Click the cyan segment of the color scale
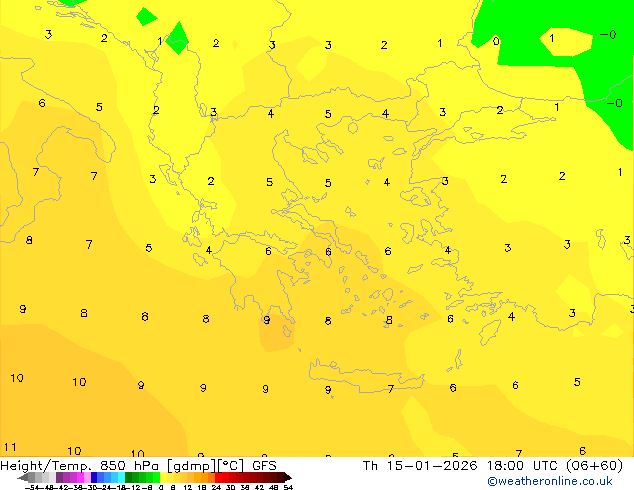The height and width of the screenshot is (490, 634). (121, 477)
